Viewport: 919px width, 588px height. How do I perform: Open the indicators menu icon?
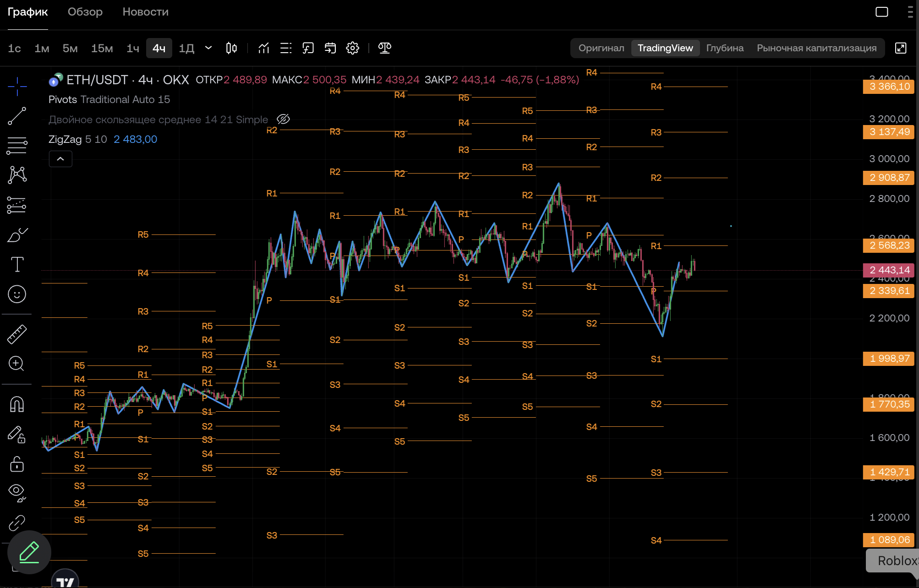(x=263, y=48)
